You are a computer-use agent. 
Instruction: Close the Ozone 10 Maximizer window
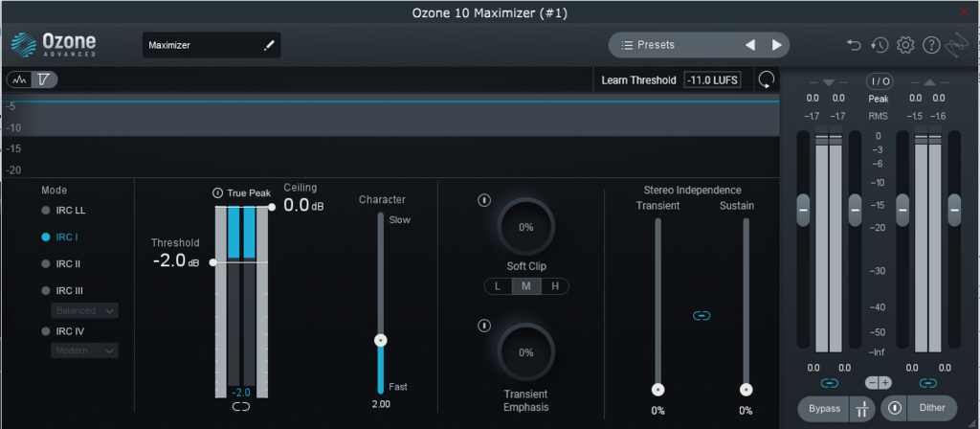click(965, 12)
